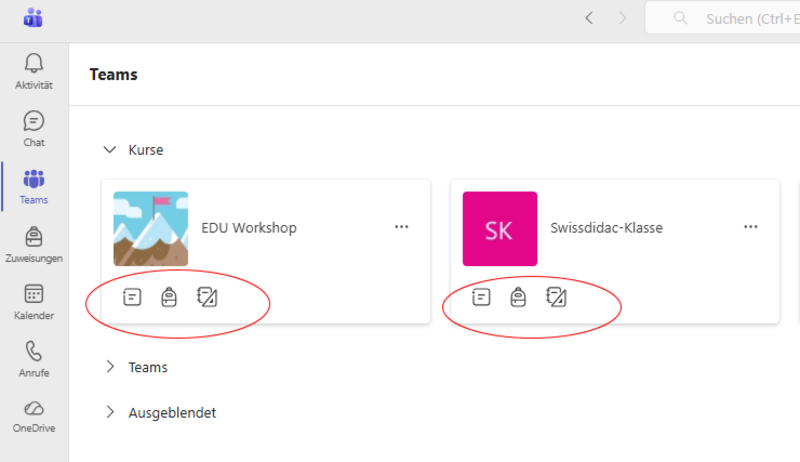
Task: Open EDU Workshop assignments backpack icon
Action: click(x=169, y=297)
